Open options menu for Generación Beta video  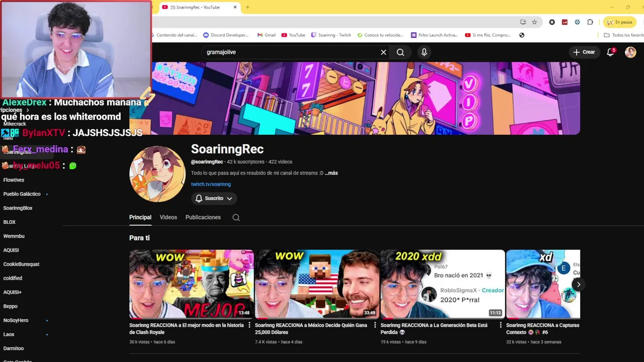501,325
